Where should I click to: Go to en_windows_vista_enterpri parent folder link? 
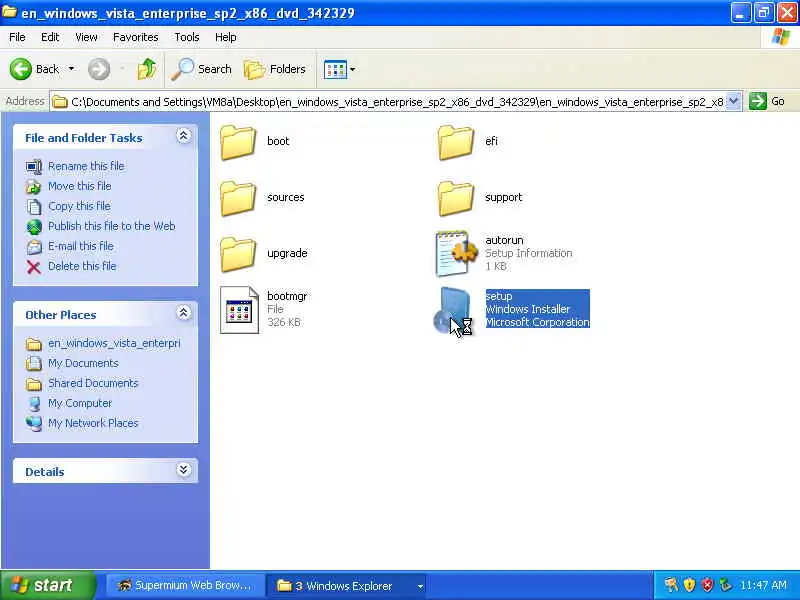coord(114,343)
